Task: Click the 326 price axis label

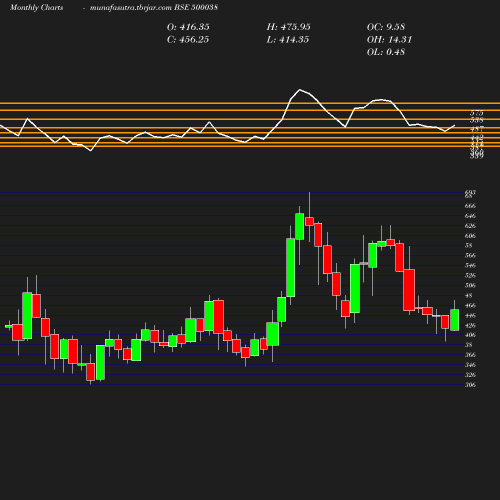Action: click(x=470, y=375)
